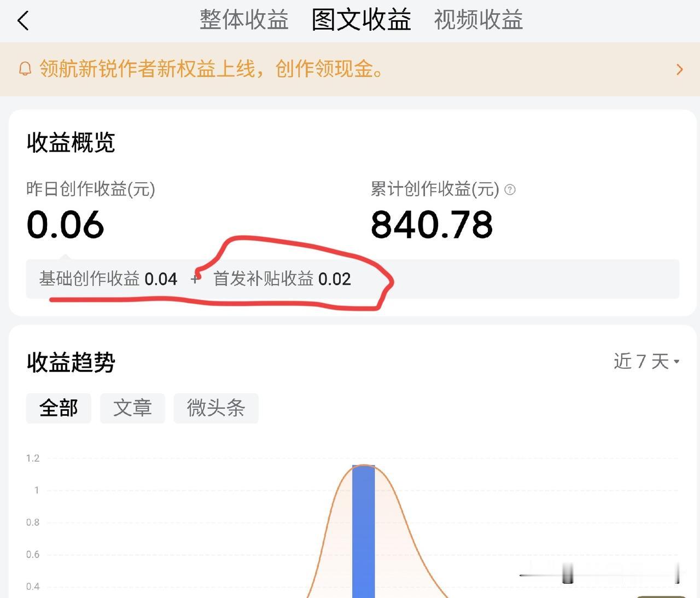The image size is (700, 598).
Task: Select the 文章 filter chip
Action: (x=132, y=408)
